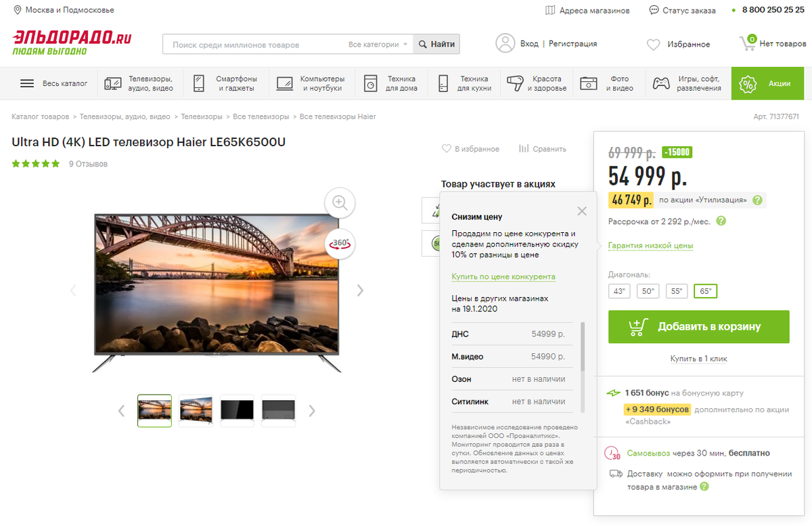Click the order status chat bubble icon
Viewport: 812px width, 526px height.
[x=654, y=10]
